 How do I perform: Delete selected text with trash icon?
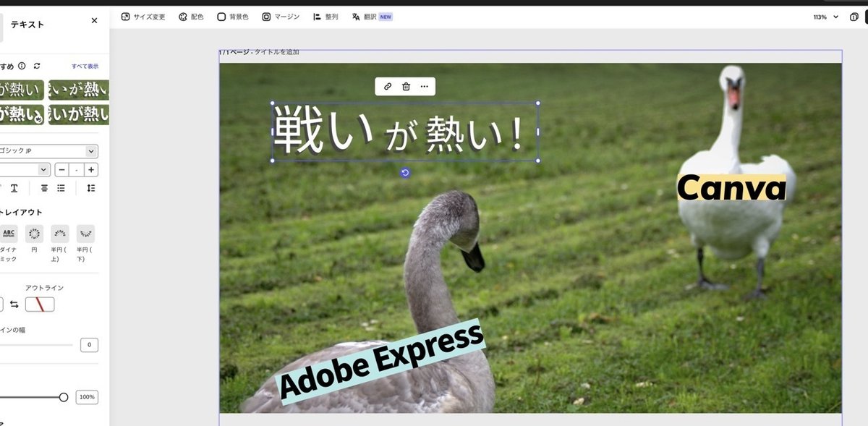pyautogui.click(x=406, y=87)
